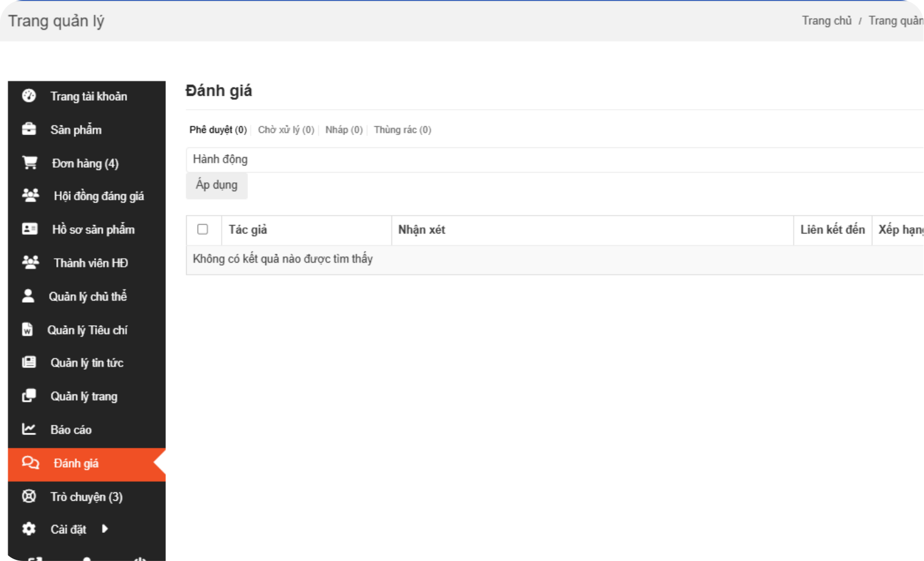This screenshot has height=561, width=924.
Task: Switch to the Chờ xử lý tab
Action: pos(286,130)
